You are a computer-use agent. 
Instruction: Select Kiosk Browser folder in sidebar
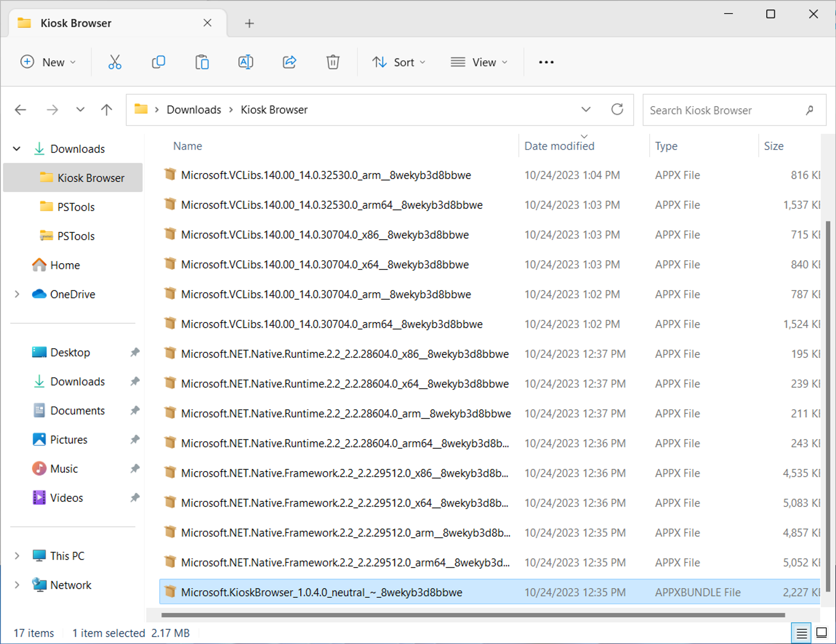point(73,178)
